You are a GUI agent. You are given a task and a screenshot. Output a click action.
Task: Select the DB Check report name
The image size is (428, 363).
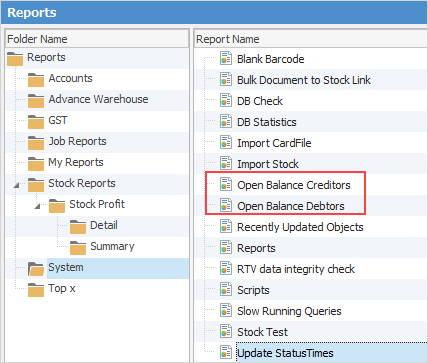pyautogui.click(x=260, y=101)
